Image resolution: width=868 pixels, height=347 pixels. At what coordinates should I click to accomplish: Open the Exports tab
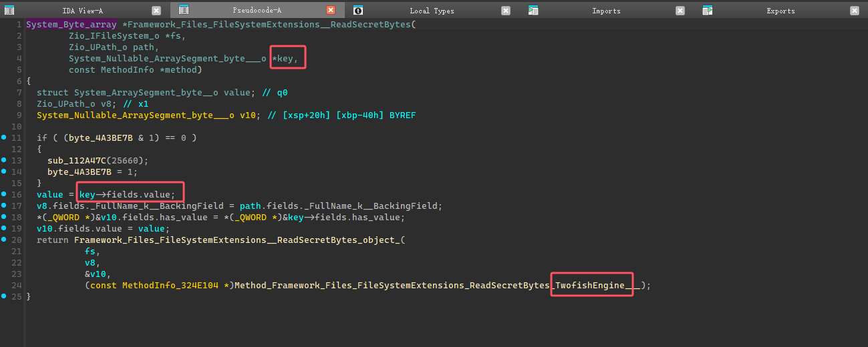click(x=780, y=11)
